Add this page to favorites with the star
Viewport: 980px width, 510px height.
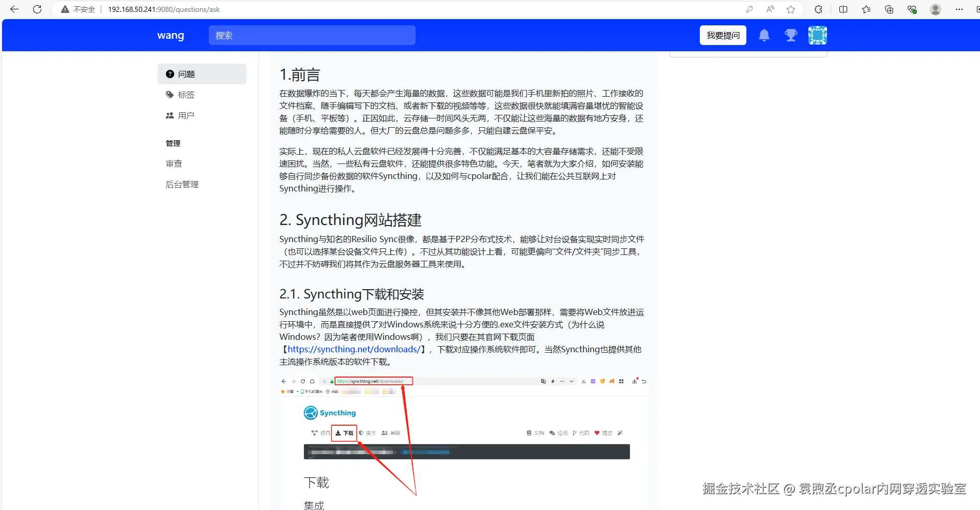click(791, 9)
